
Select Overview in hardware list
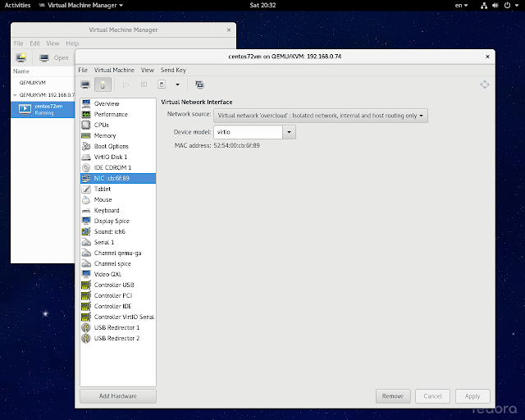(x=118, y=103)
